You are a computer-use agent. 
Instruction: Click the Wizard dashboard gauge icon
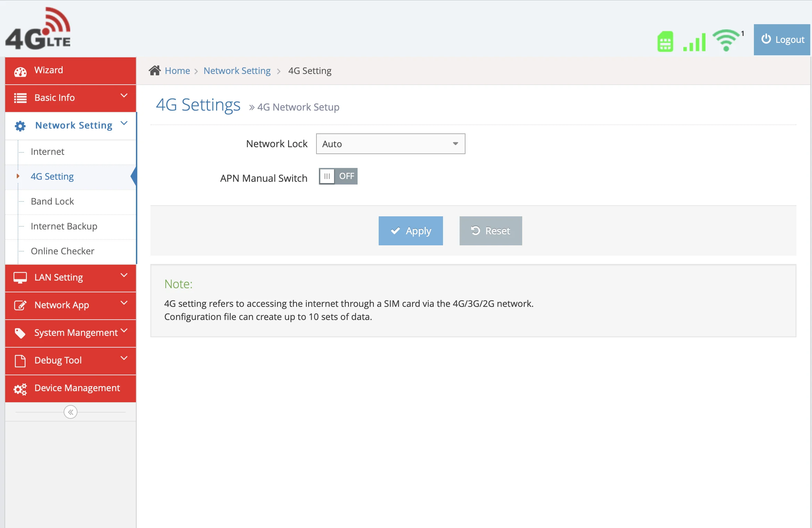click(x=20, y=72)
